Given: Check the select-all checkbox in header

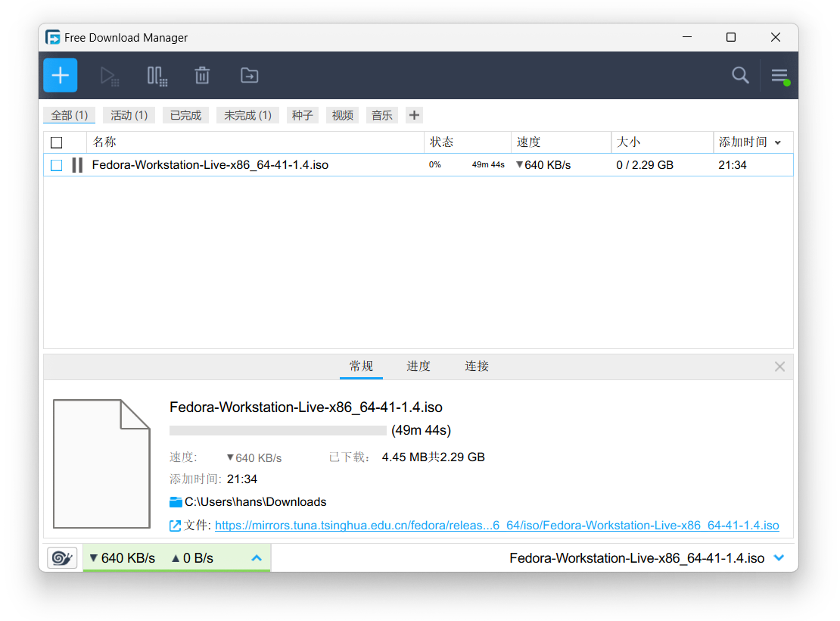Looking at the screenshot, I should pos(56,142).
